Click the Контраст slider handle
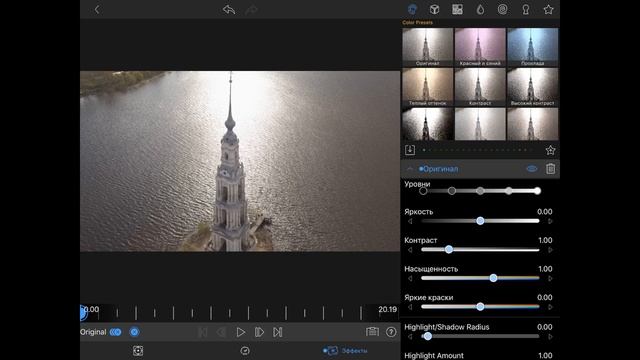 pyautogui.click(x=449, y=249)
